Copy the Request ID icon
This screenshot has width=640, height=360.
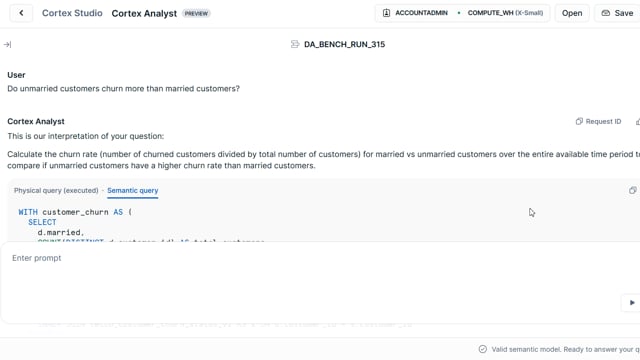[x=579, y=121]
